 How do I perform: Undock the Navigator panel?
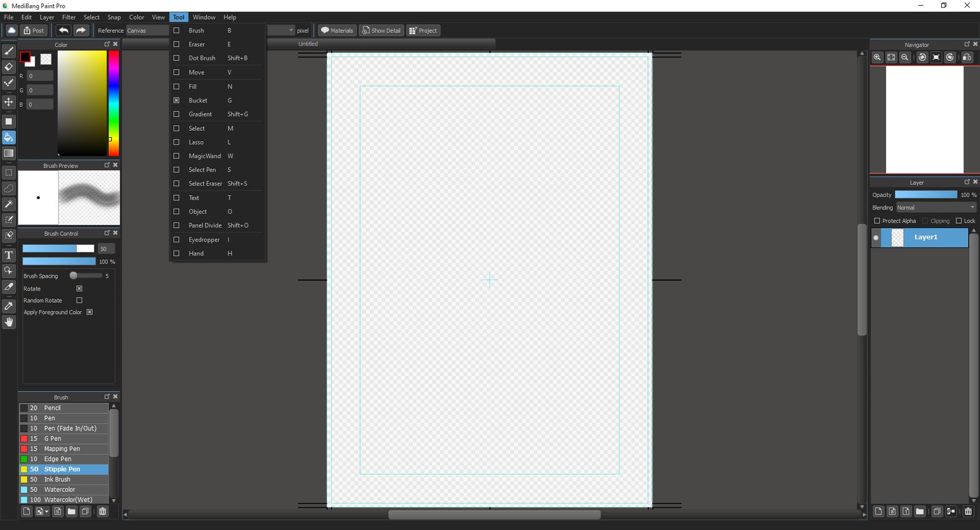(x=966, y=44)
